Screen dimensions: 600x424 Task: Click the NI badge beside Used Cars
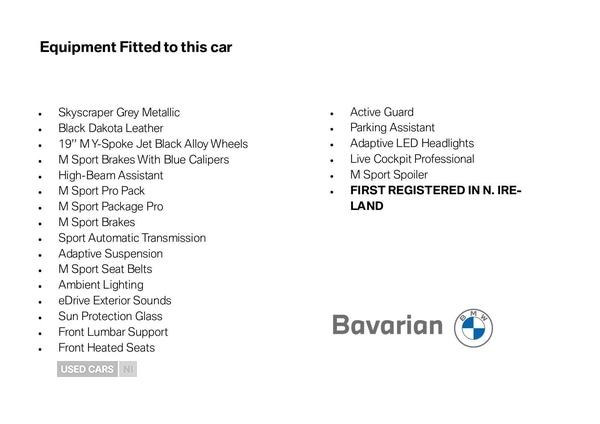click(x=127, y=370)
